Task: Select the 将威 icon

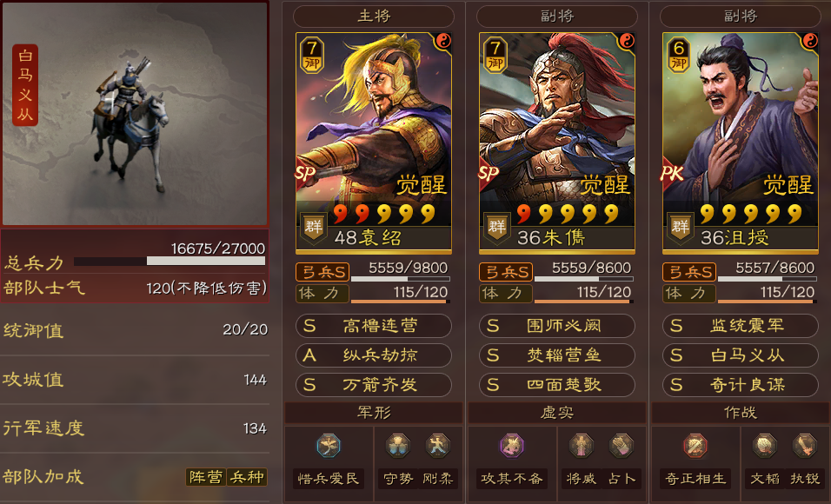Action: pyautogui.click(x=582, y=446)
